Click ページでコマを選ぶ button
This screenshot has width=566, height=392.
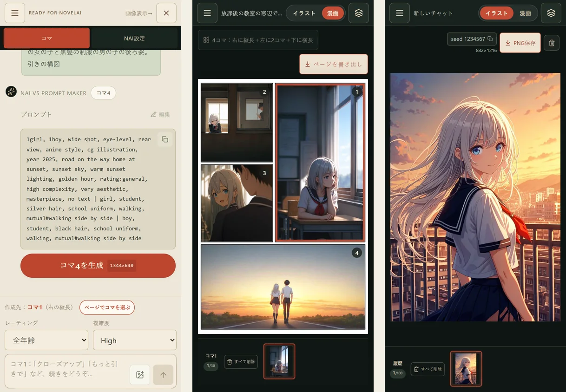[107, 307]
